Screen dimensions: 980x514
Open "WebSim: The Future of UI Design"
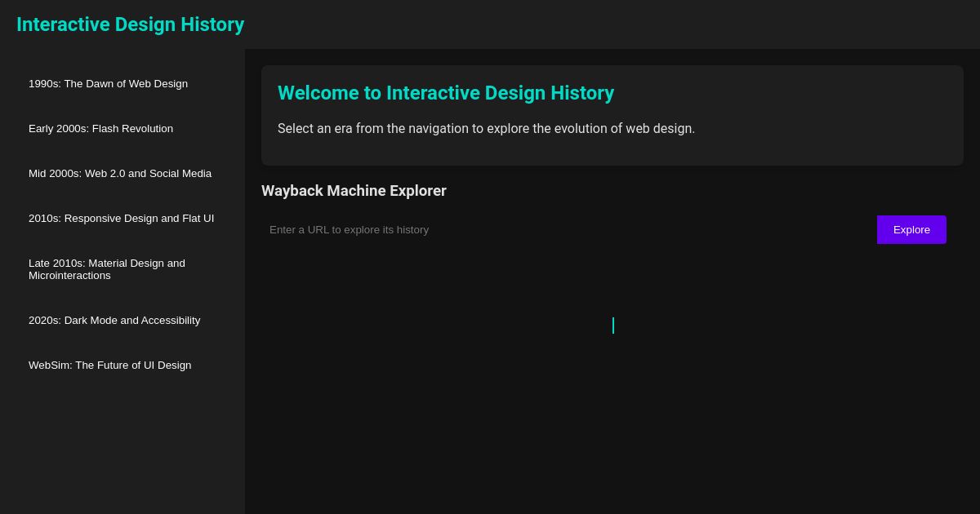click(x=109, y=366)
